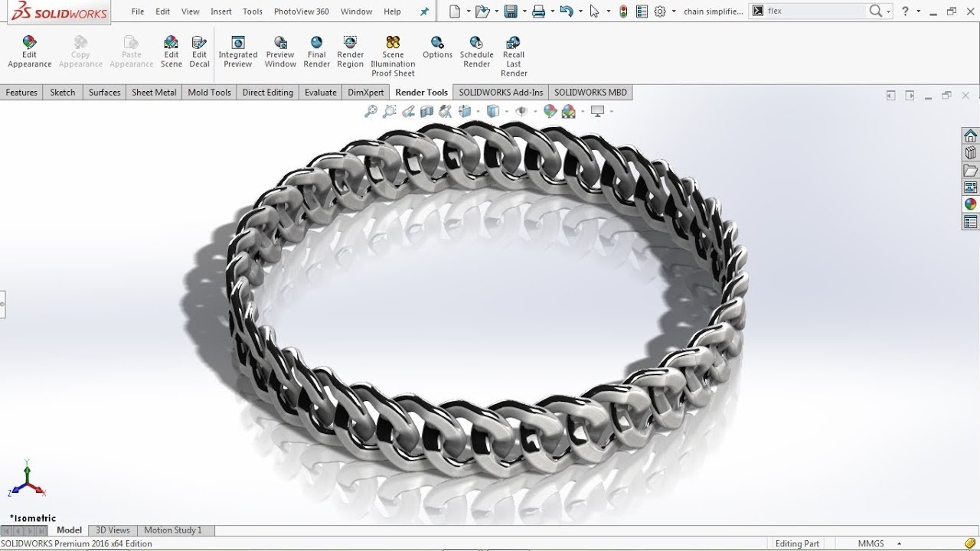Open the Appearances color wheel task pane
Image resolution: width=980 pixels, height=551 pixels.
point(970,204)
